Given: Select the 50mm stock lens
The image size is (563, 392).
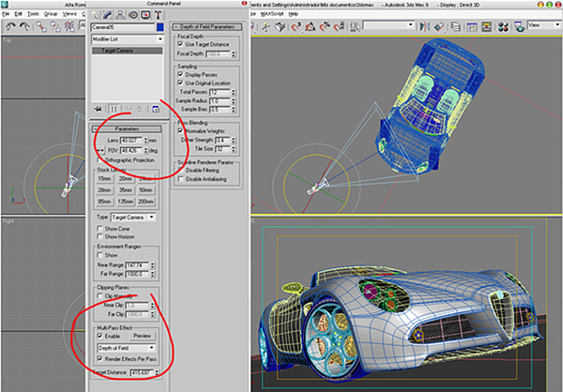Looking at the screenshot, I should coord(145,190).
